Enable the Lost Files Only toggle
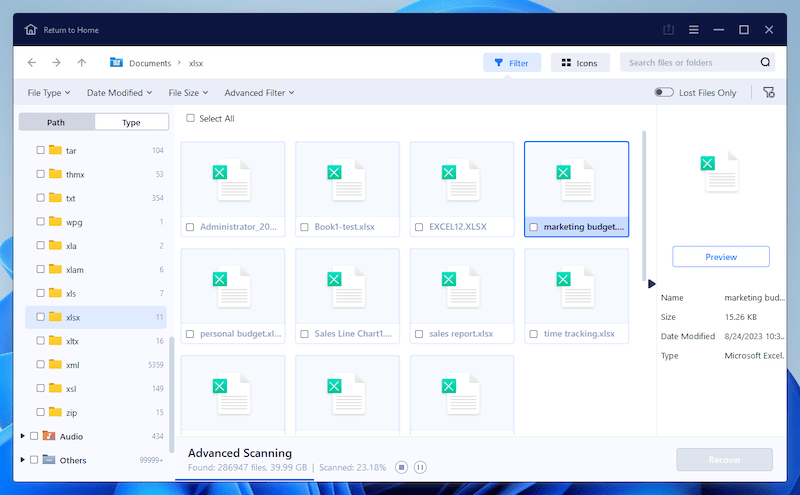The width and height of the screenshot is (800, 495). 664,93
